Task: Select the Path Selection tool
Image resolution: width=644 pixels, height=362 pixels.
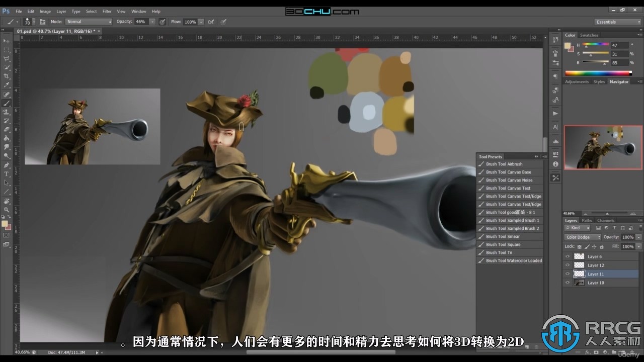Action: pyautogui.click(x=7, y=183)
